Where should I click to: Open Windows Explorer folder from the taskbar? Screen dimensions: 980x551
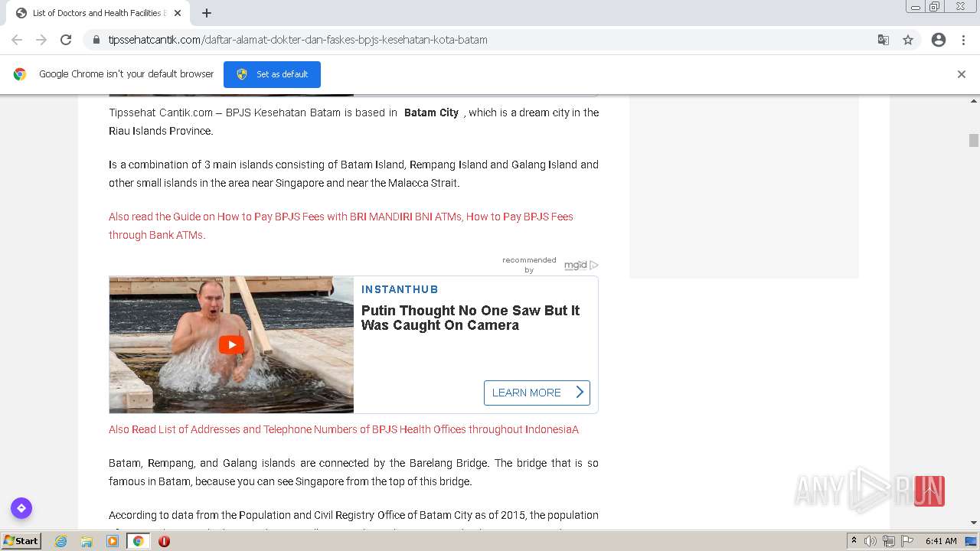[87, 541]
